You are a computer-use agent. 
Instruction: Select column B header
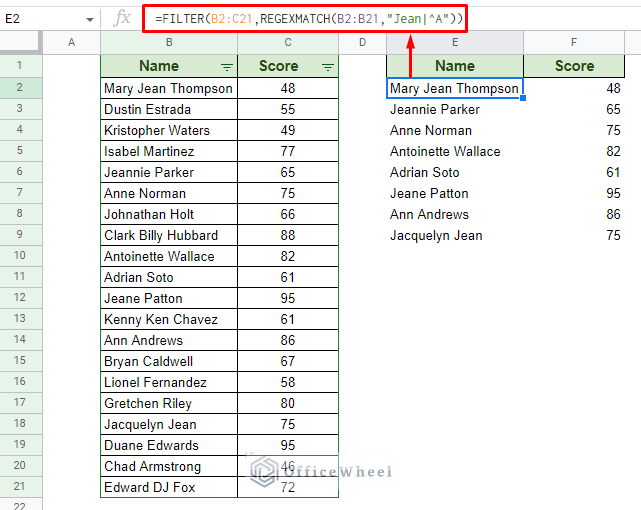tap(169, 42)
